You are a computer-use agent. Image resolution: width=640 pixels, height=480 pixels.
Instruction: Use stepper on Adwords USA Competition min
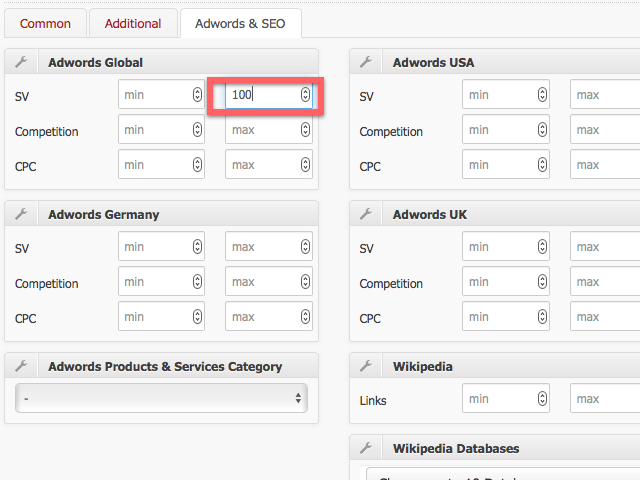pyautogui.click(x=542, y=130)
